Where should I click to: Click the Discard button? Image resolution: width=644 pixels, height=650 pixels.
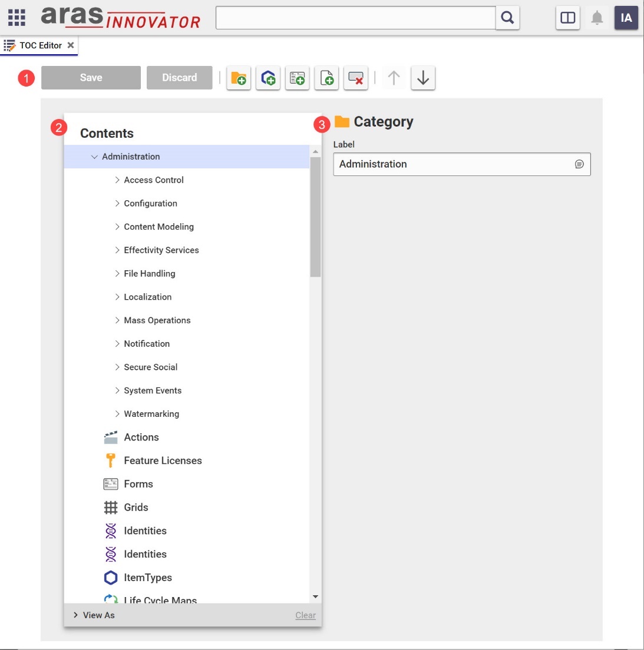(179, 78)
